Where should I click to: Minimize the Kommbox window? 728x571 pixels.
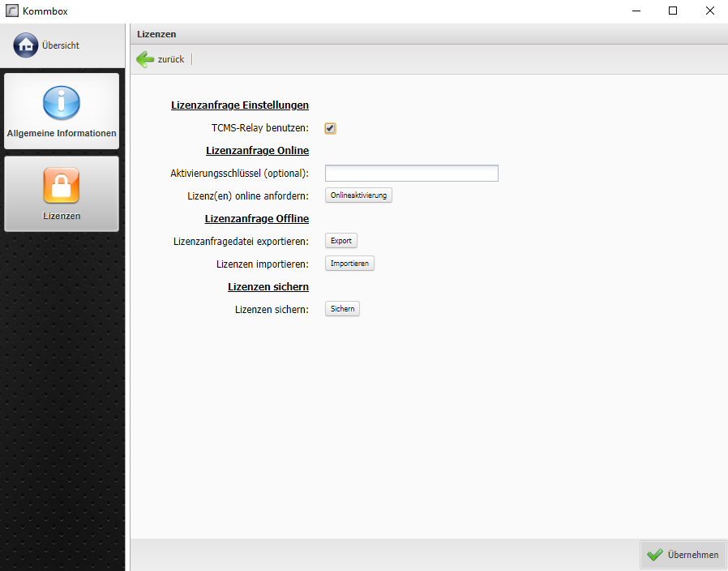click(x=635, y=11)
